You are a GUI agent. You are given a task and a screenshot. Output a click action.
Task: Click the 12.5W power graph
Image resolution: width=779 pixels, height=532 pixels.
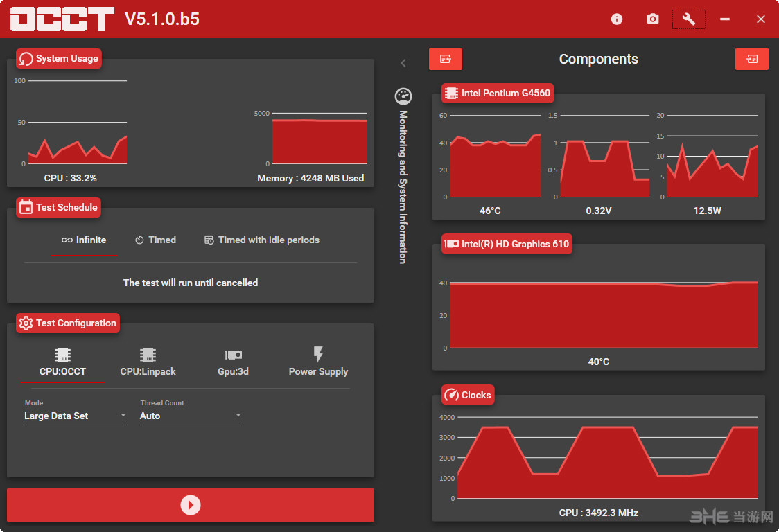(712, 156)
